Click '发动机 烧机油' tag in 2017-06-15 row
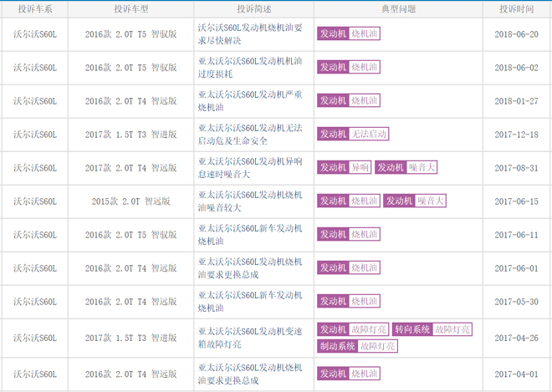Viewport: 552px width, 392px height. click(x=349, y=201)
